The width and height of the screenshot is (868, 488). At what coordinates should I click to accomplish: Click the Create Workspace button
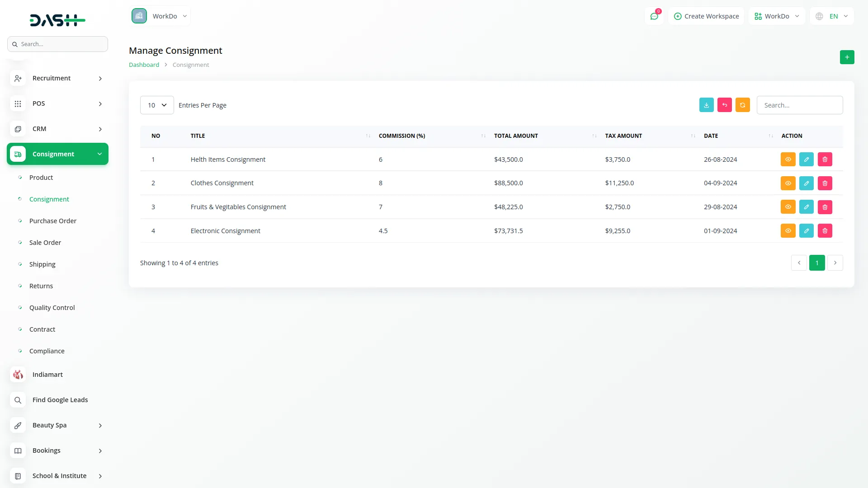pos(706,16)
